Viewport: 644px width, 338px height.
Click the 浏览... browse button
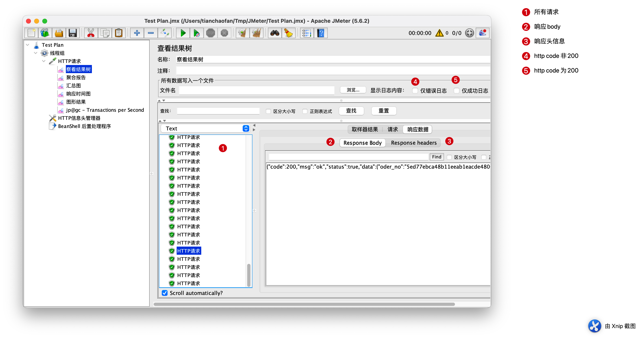click(353, 90)
